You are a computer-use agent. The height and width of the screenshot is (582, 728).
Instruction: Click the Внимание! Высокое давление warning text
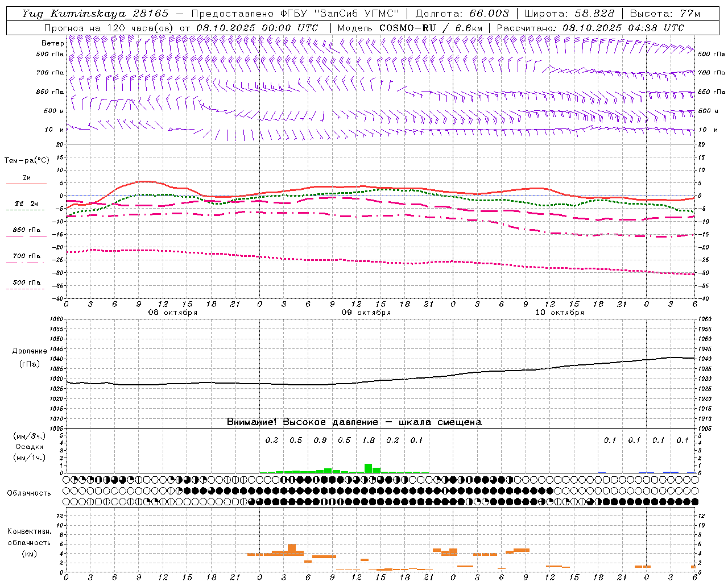point(354,422)
